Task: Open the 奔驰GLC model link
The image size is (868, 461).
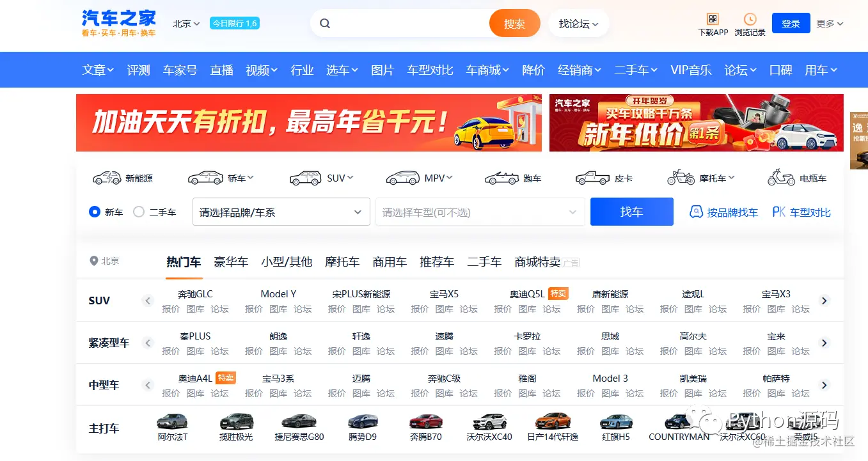Action: point(195,294)
